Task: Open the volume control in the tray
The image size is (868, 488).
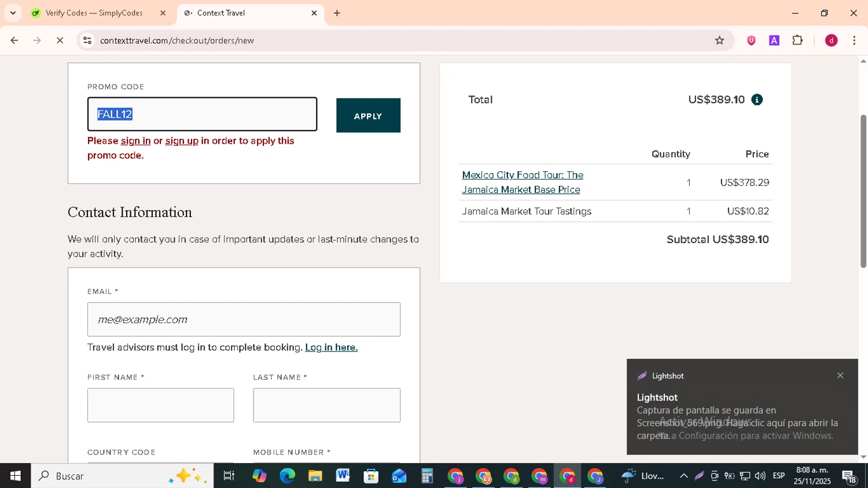Action: 760,476
